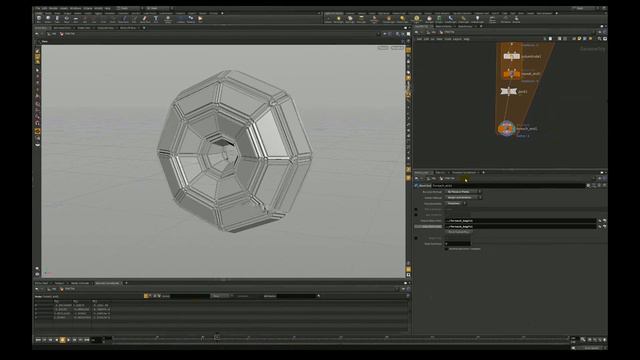640x360 pixels.
Task: Click the Template Path input field
Action: click(x=521, y=226)
